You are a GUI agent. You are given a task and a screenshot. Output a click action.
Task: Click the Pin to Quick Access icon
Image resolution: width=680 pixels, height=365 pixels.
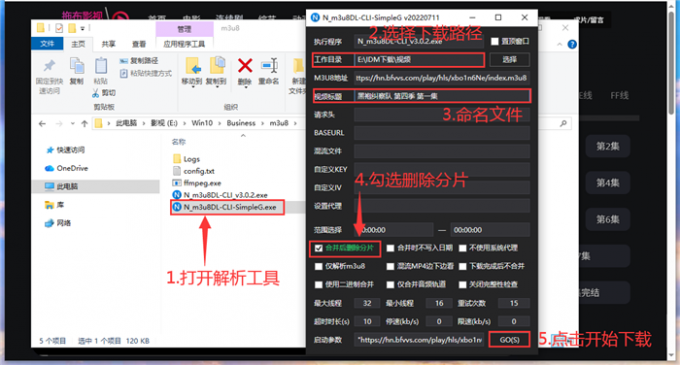tap(49, 66)
